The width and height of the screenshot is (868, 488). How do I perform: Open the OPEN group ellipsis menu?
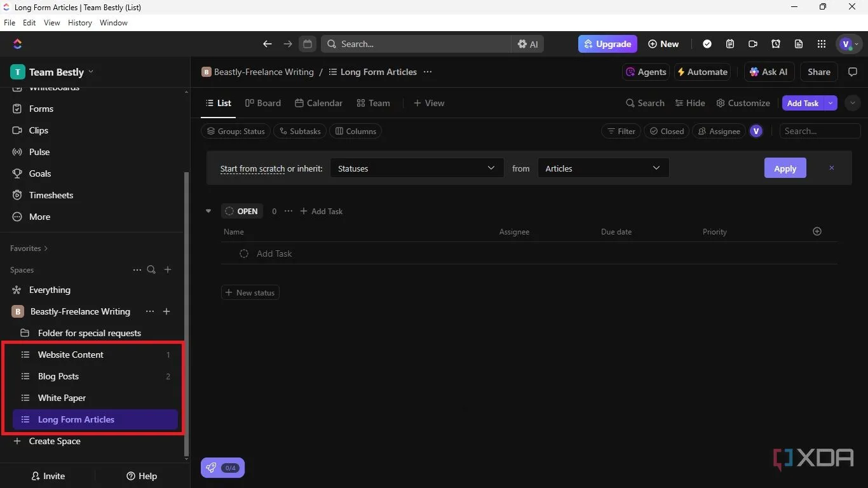point(288,211)
